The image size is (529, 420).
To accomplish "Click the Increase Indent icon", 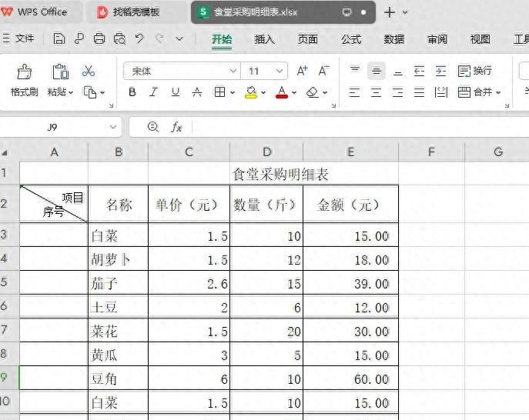I will 441,71.
